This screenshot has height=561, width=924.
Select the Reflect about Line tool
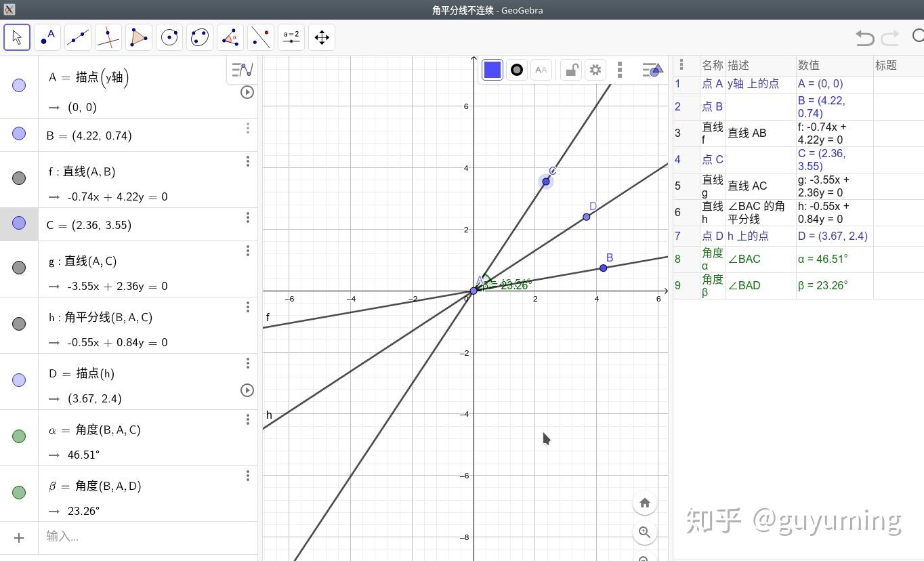(261, 37)
